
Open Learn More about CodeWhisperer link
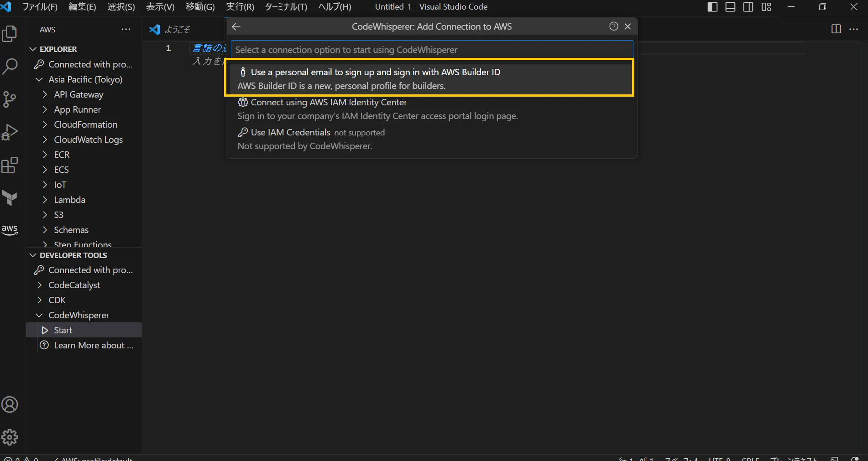coord(94,345)
